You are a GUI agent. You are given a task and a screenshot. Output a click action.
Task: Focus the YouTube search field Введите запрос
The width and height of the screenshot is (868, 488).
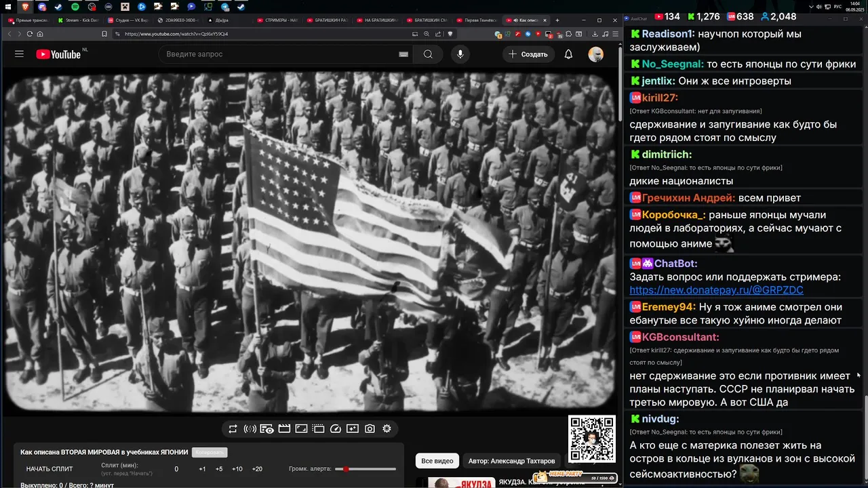point(285,54)
